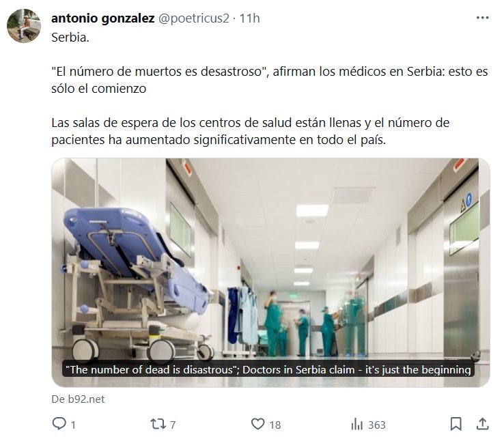The height and width of the screenshot is (441, 504).
Task: Click the 11h timestamp
Action: (x=249, y=18)
